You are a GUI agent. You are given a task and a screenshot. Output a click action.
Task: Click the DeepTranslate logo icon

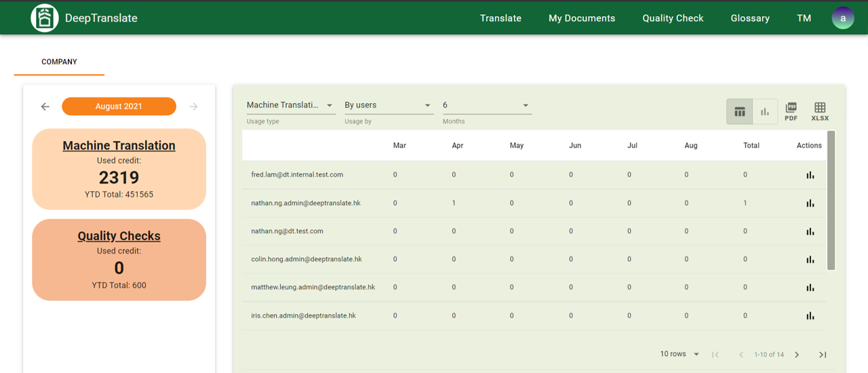point(45,18)
